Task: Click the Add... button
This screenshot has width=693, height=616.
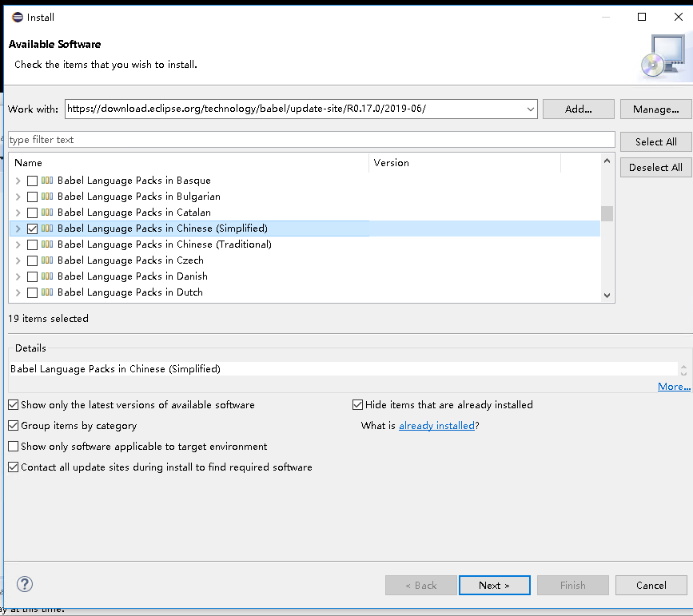Action: pos(578,109)
